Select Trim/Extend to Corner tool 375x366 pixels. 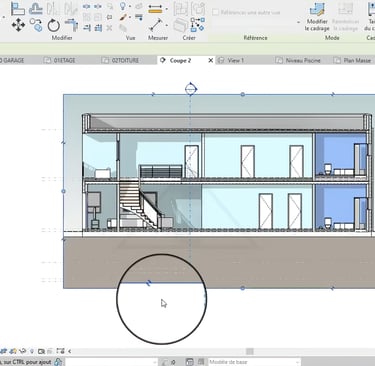pos(71,25)
